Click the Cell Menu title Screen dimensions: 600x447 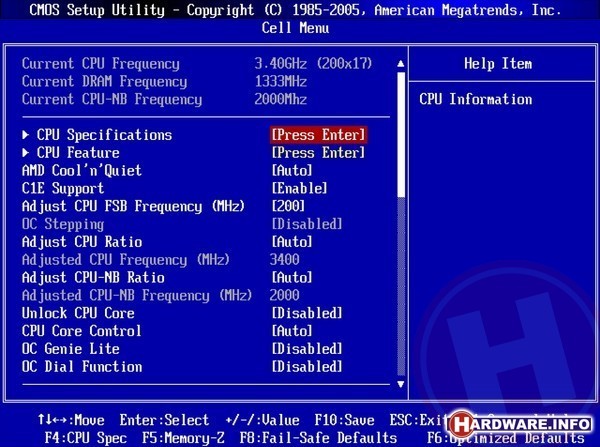pyautogui.click(x=295, y=28)
